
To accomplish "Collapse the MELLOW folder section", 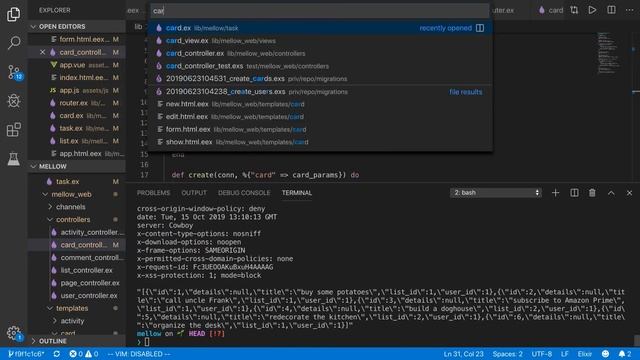I will 77,167.
